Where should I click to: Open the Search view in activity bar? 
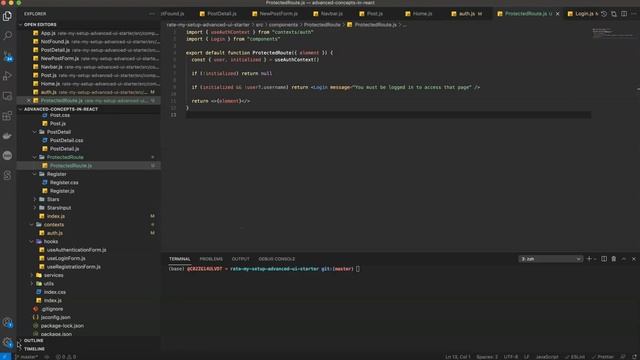(7, 36)
